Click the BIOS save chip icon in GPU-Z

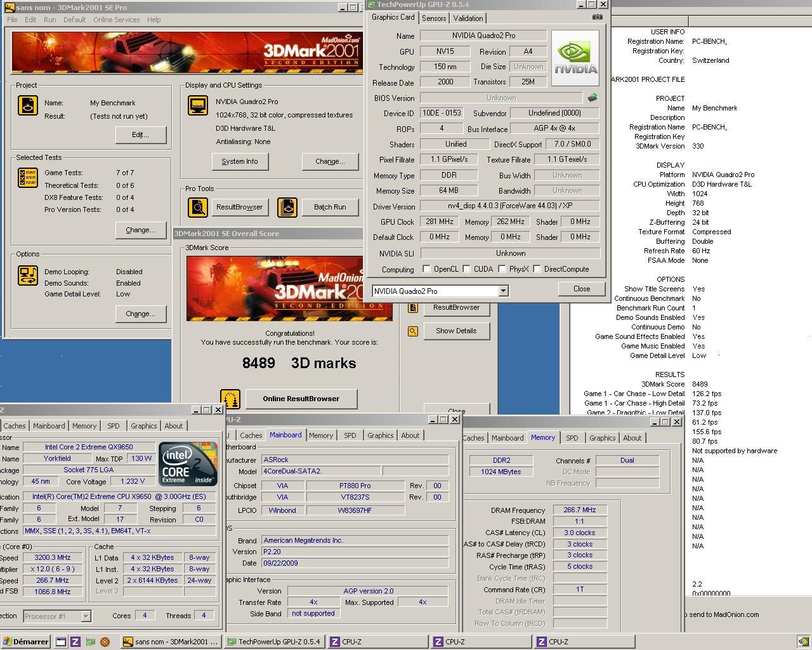pyautogui.click(x=592, y=98)
